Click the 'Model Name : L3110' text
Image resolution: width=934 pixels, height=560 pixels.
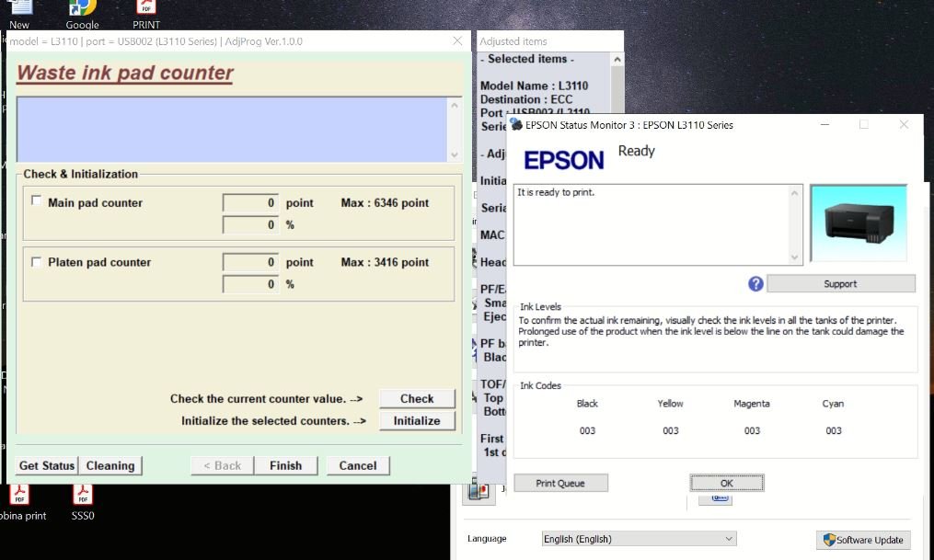coord(535,86)
